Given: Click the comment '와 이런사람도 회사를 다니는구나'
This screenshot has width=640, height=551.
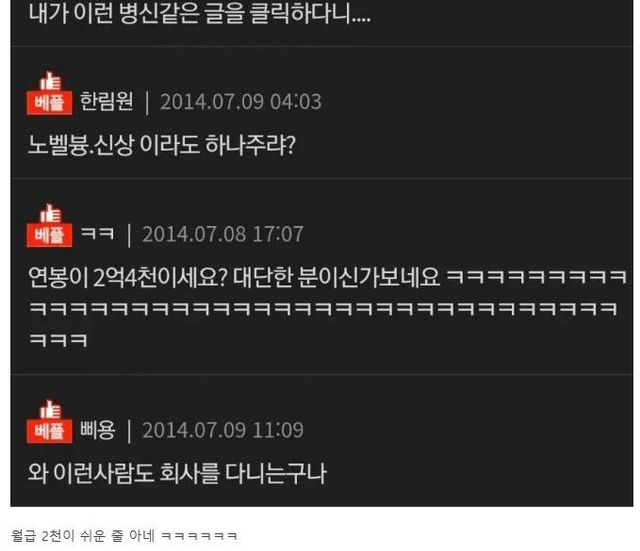Looking at the screenshot, I should (177, 473).
